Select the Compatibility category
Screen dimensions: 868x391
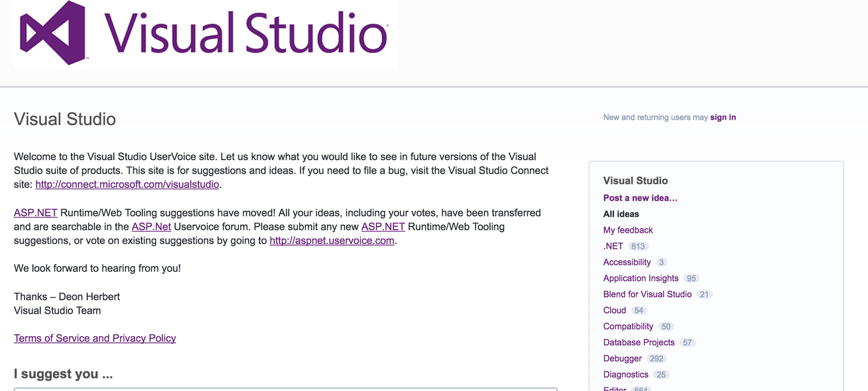pos(628,326)
